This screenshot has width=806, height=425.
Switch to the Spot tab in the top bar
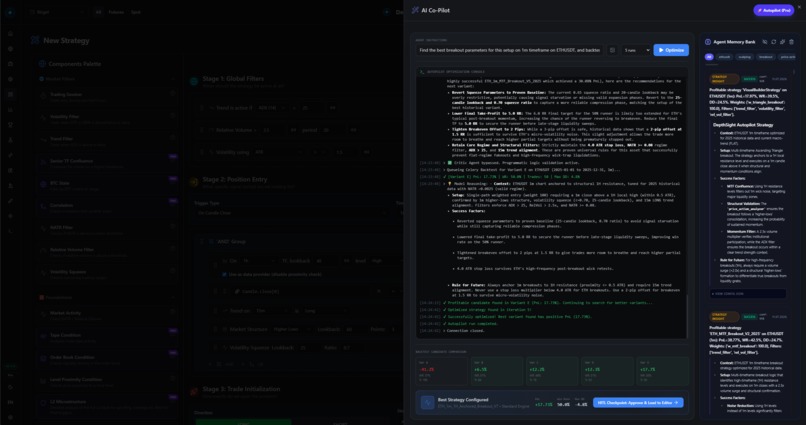[136, 12]
